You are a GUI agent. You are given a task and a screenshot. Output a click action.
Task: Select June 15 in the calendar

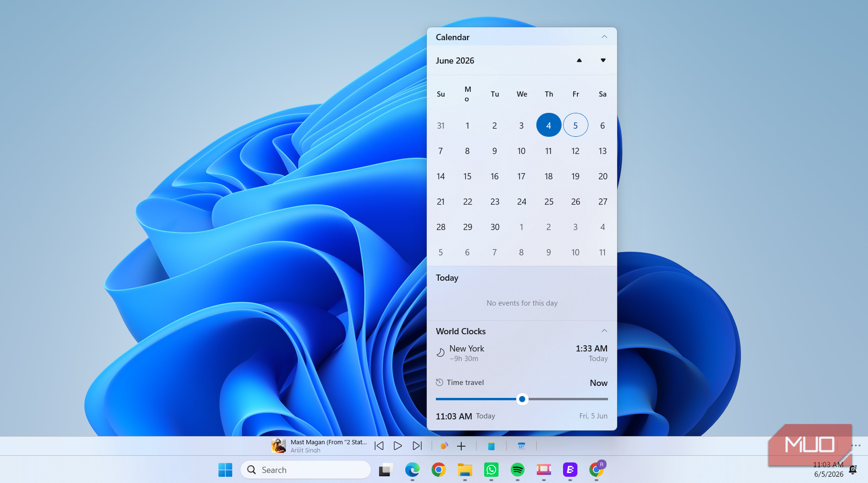467,176
